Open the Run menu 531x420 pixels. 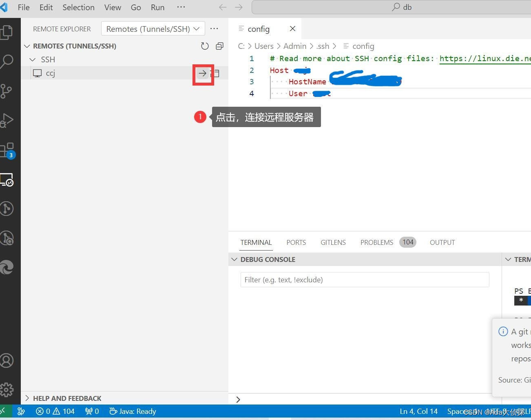(x=157, y=7)
